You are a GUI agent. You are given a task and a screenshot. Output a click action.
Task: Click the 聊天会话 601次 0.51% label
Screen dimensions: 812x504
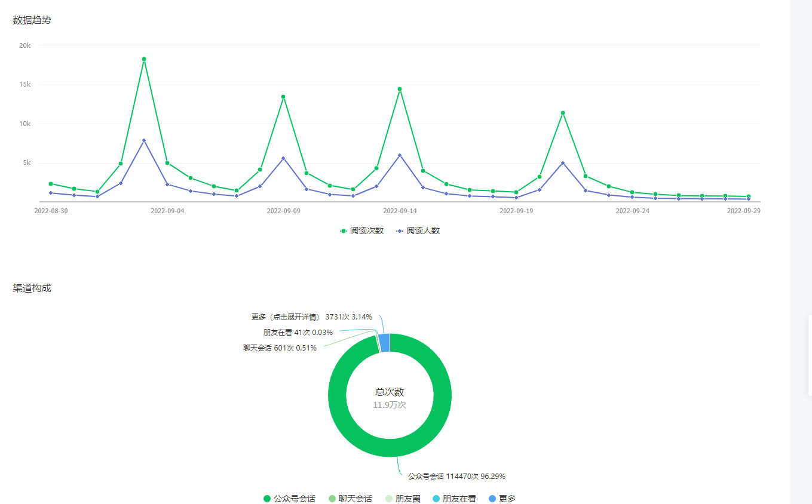tap(280, 348)
